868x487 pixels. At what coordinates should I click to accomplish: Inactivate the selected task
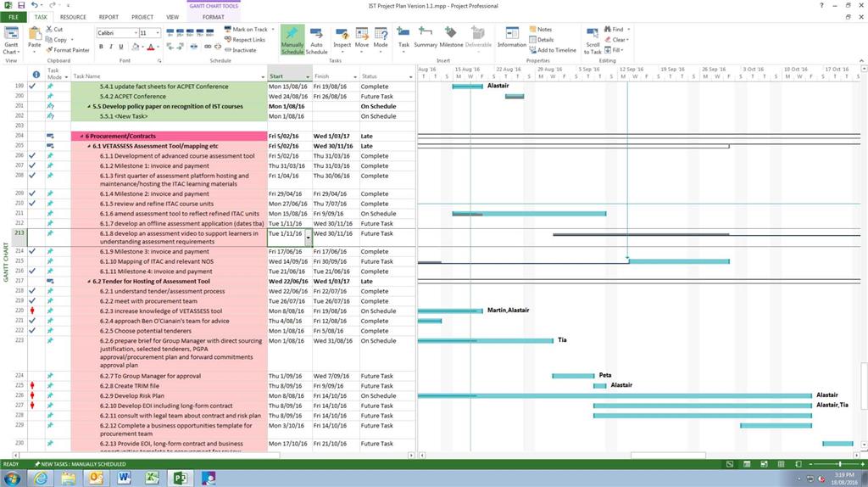coord(240,50)
